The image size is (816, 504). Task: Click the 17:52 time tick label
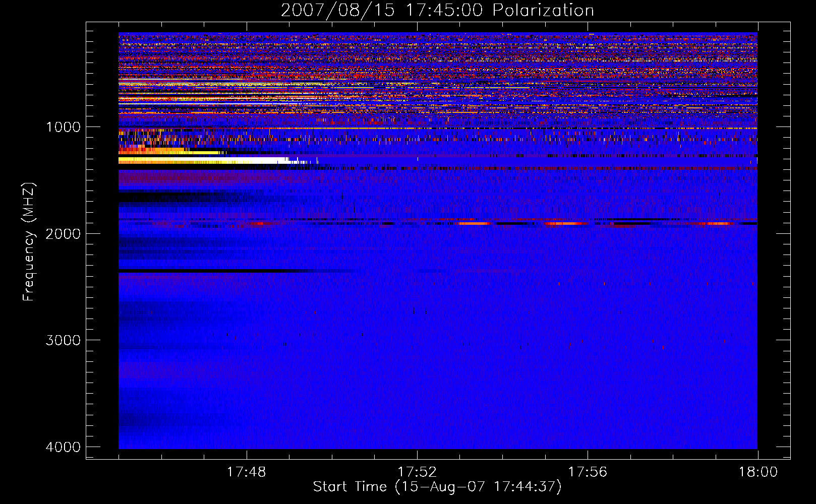point(417,472)
